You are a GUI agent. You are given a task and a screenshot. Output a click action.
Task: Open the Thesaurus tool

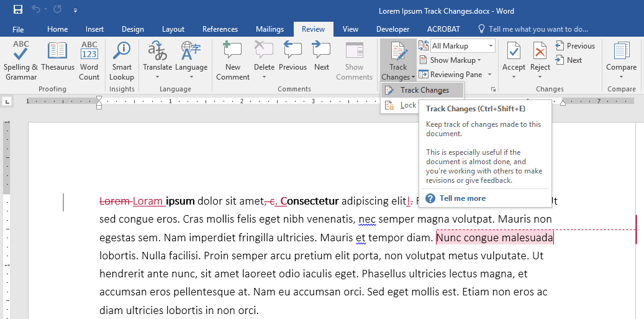click(x=58, y=57)
